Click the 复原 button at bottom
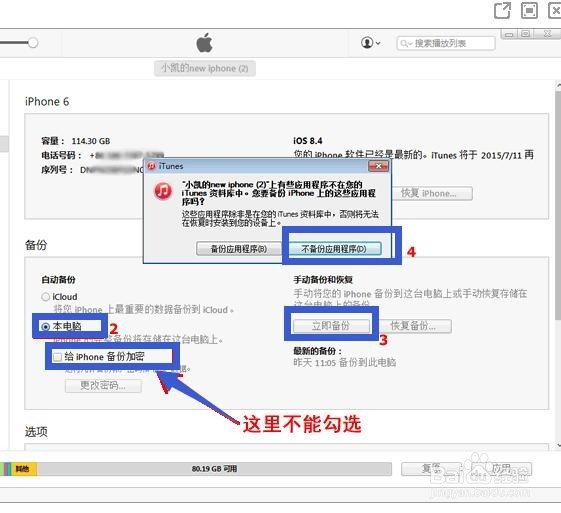The width and height of the screenshot is (561, 513). coord(431,468)
